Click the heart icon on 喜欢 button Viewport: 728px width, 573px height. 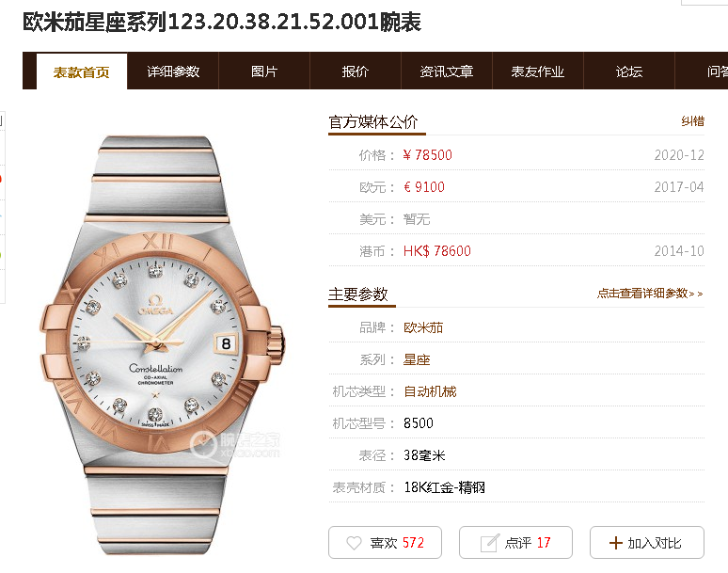tap(354, 543)
